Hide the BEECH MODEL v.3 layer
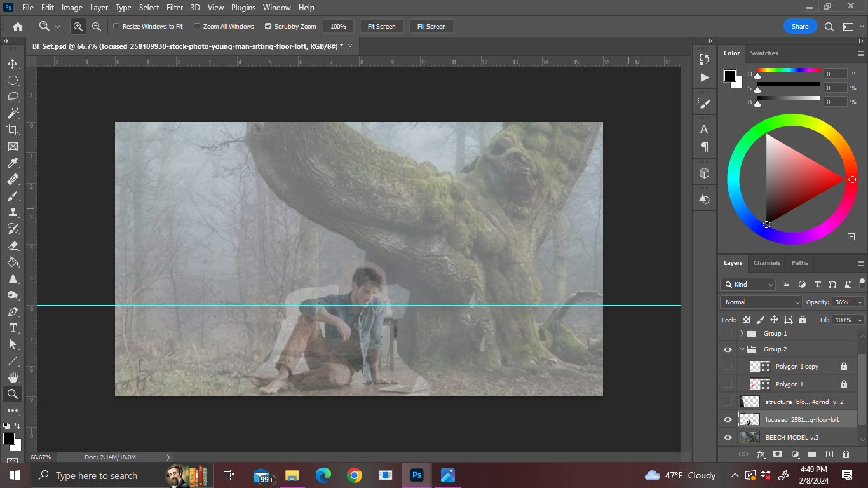 click(728, 437)
